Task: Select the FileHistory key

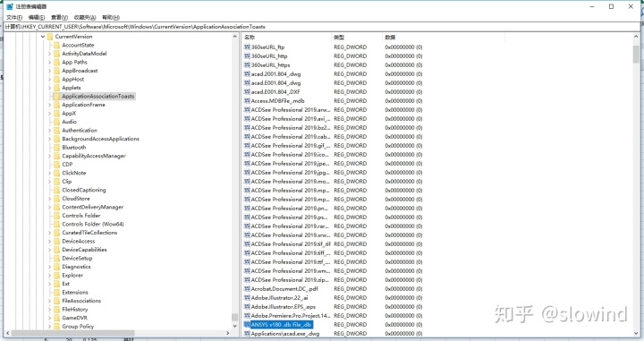Action: (75, 310)
